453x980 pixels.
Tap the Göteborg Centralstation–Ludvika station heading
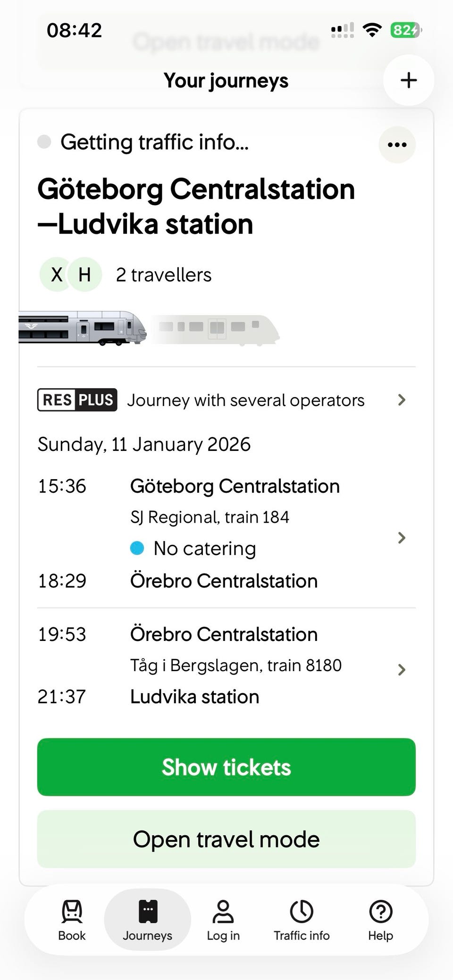pyautogui.click(x=196, y=207)
